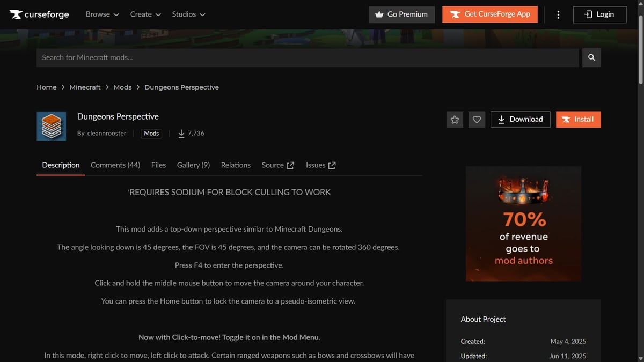Open the three-dot overflow menu

tap(558, 14)
